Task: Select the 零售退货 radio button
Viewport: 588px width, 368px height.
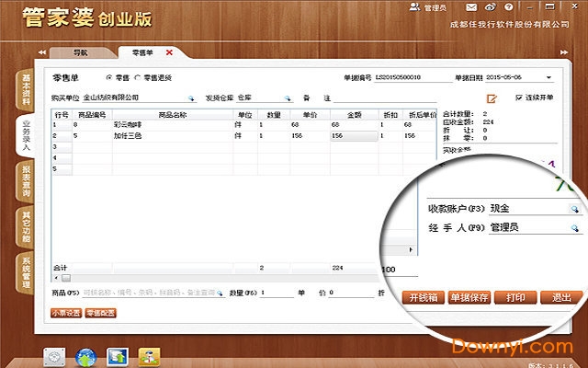Action: click(138, 77)
